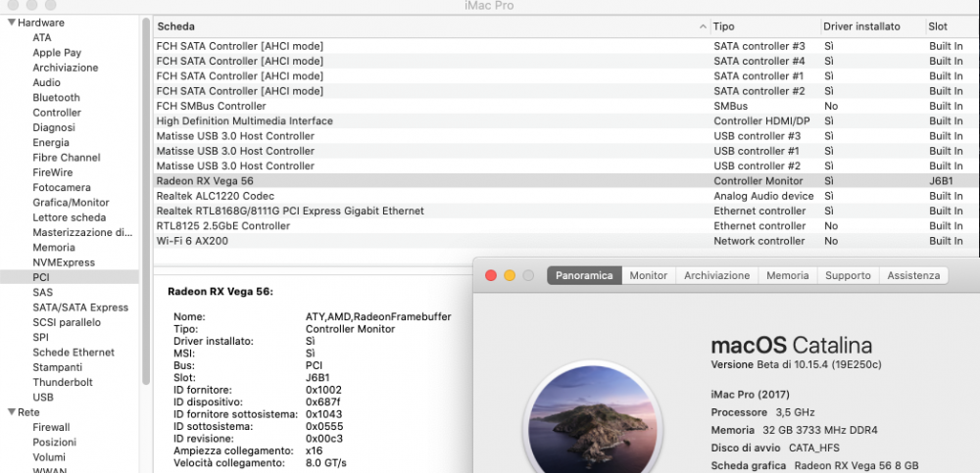Select High Definition Multimedia Interface row

[x=565, y=121]
